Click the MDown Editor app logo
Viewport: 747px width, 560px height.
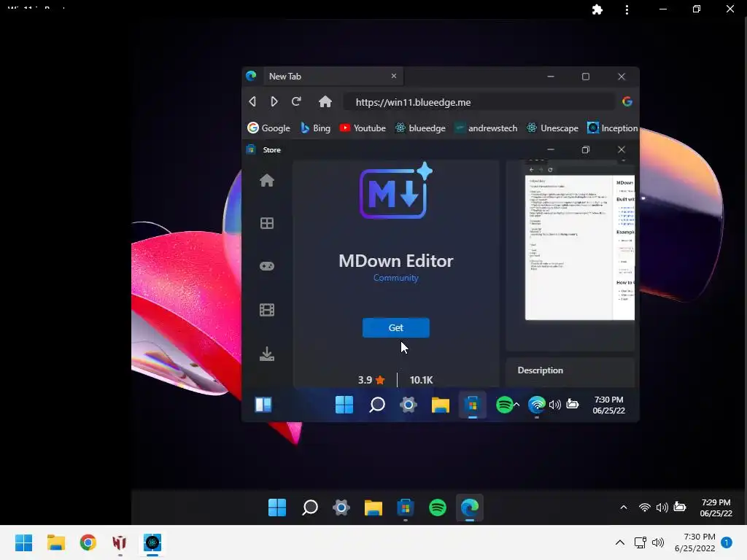pos(395,192)
